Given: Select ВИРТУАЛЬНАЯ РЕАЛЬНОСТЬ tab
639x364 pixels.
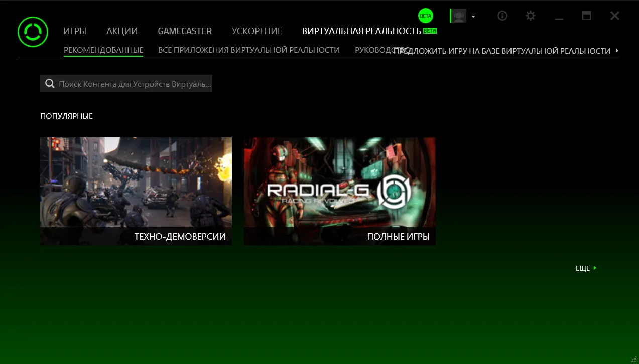Looking at the screenshot, I should [361, 31].
